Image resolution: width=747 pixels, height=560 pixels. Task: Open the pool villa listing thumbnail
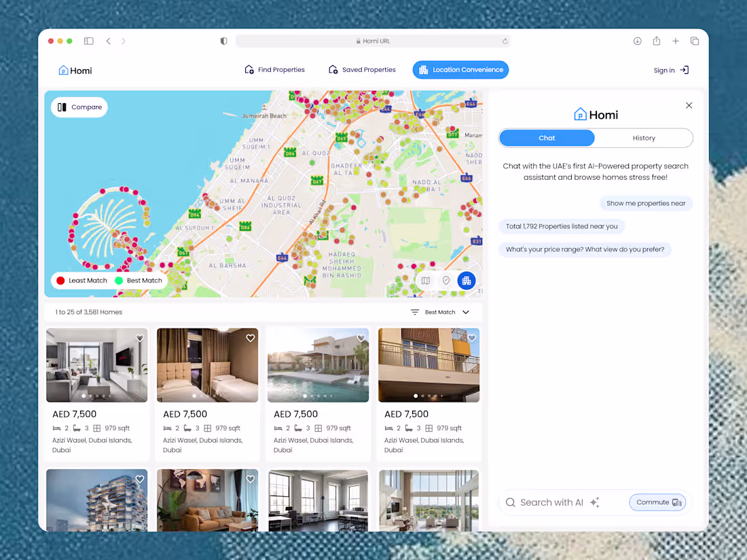(x=318, y=365)
